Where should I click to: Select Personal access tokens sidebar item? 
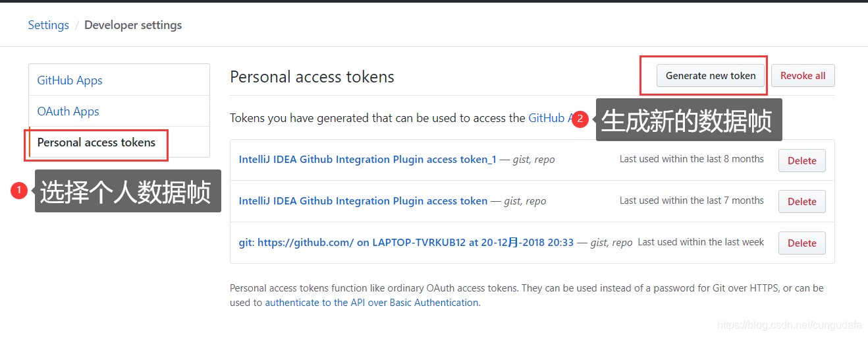click(x=96, y=142)
